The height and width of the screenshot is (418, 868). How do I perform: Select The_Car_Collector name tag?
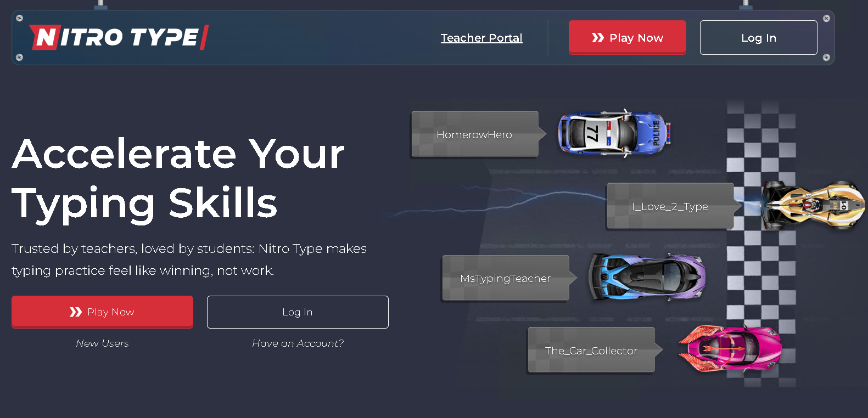(x=591, y=351)
